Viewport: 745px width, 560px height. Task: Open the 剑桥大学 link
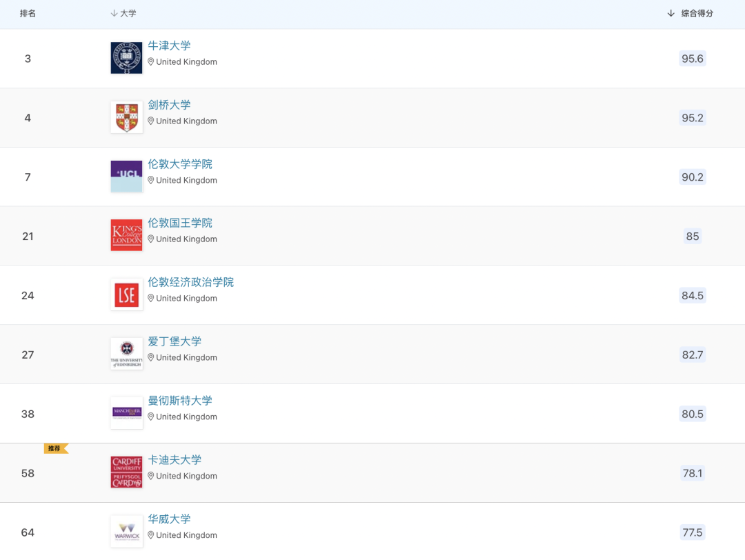[169, 105]
